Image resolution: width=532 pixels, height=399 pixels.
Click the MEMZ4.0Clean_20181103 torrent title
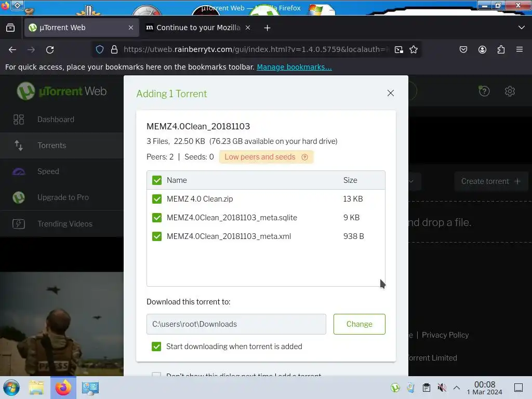[x=198, y=126]
